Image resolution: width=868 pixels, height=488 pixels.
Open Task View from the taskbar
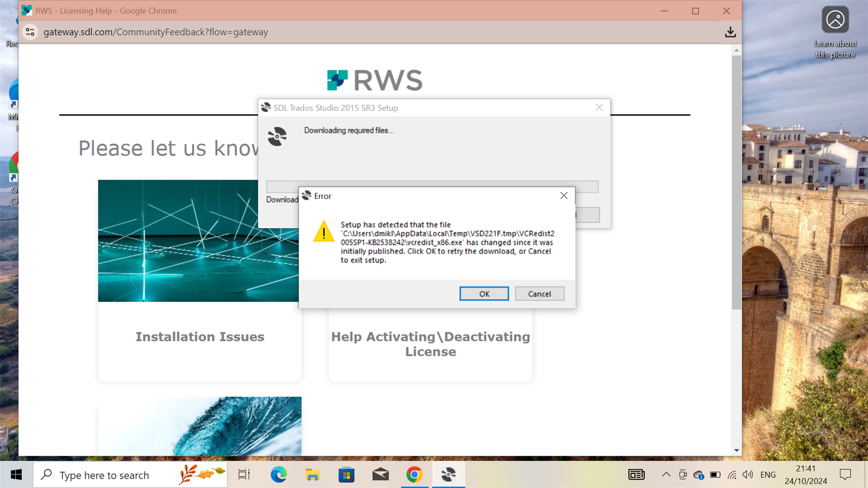pos(244,475)
